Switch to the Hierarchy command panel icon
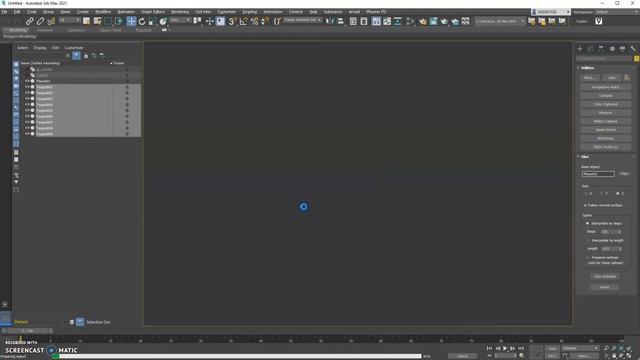640x360 pixels. pyautogui.click(x=601, y=49)
